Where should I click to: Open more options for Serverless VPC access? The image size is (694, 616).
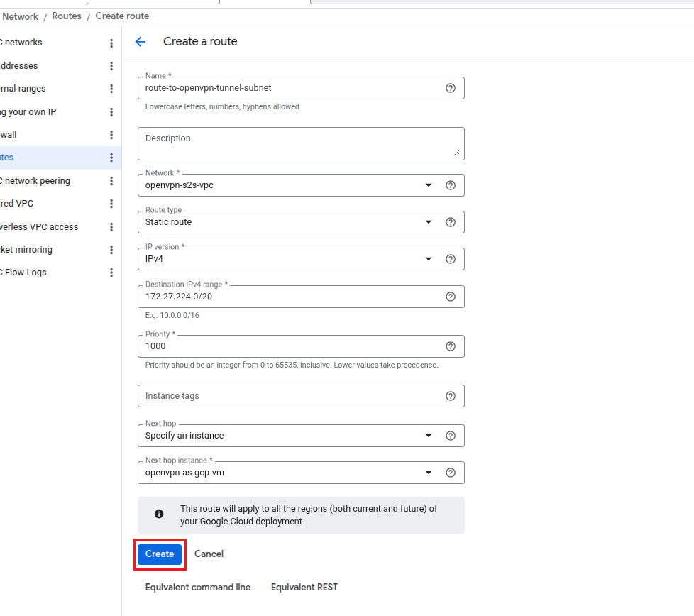pyautogui.click(x=111, y=227)
